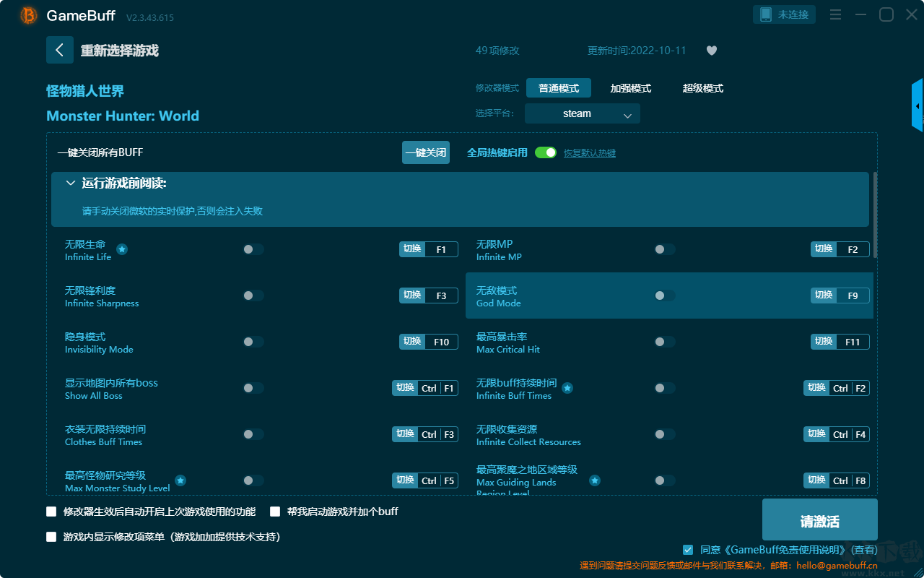Turn on Max Monster Study Level toggle
The width and height of the screenshot is (924, 578).
[x=253, y=480]
